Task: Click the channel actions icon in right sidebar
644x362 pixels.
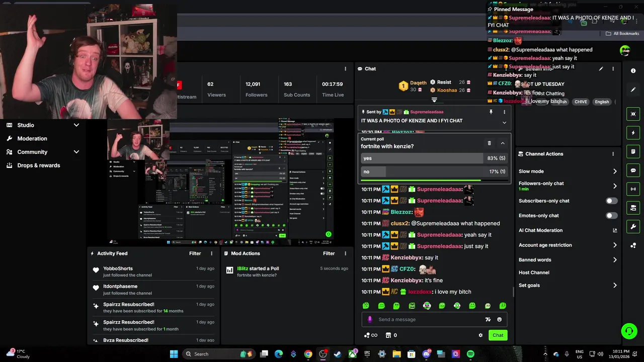Action: coord(633,208)
